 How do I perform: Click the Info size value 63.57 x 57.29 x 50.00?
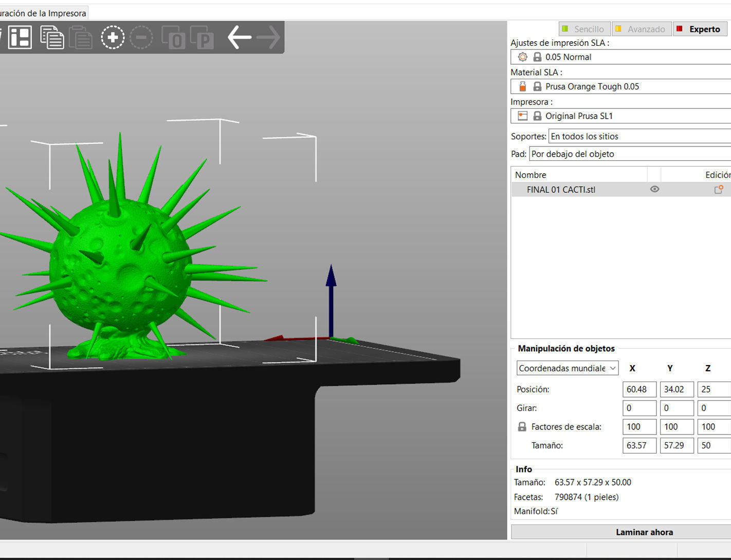593,482
